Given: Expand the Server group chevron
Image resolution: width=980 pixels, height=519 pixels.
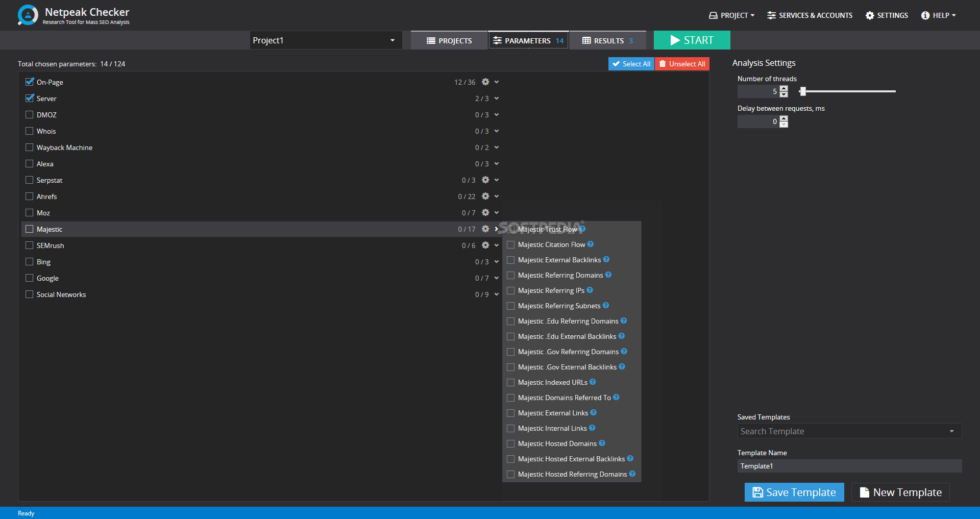Looking at the screenshot, I should 496,98.
